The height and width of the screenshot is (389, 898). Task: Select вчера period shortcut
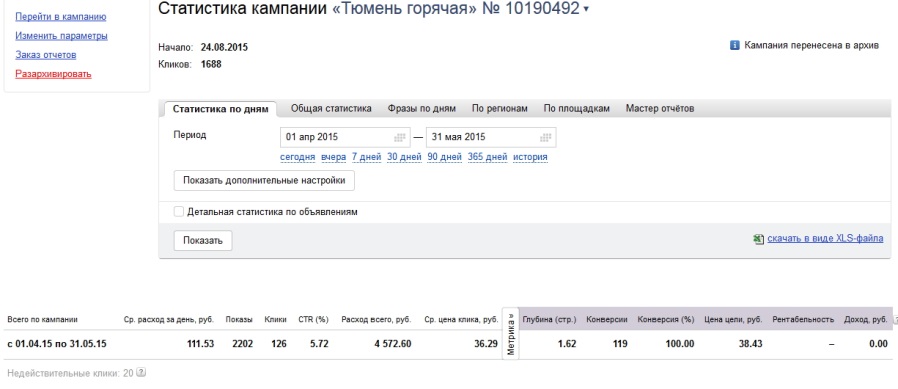coord(333,157)
